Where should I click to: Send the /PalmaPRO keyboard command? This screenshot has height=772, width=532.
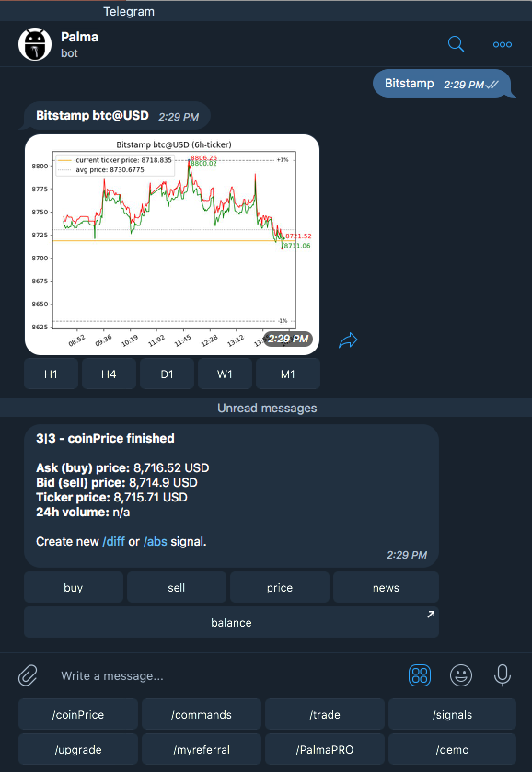point(325,749)
